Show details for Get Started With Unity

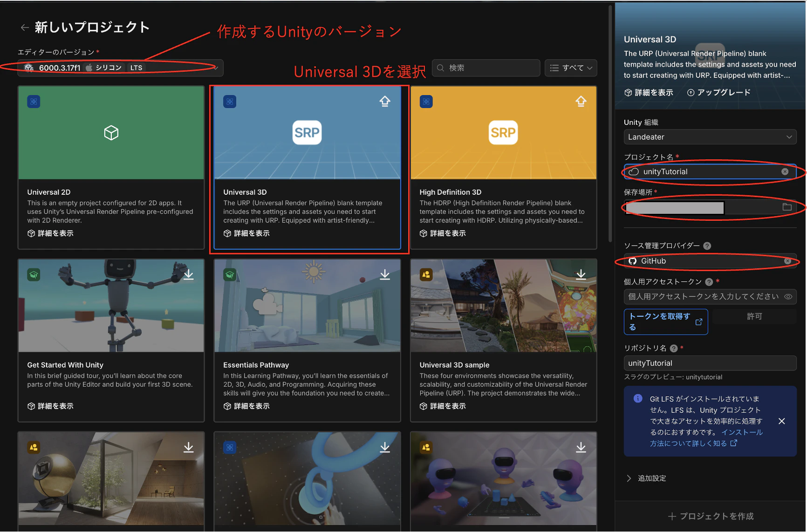(x=50, y=406)
